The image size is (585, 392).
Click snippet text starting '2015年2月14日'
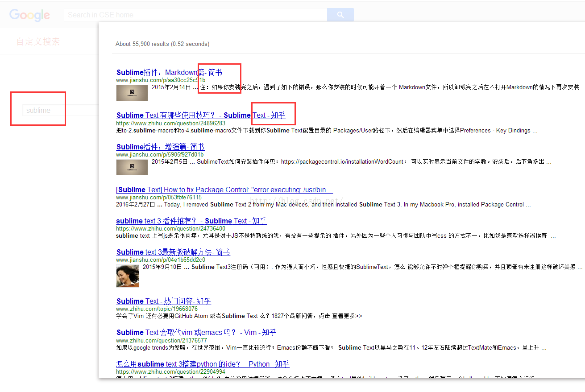[368, 87]
